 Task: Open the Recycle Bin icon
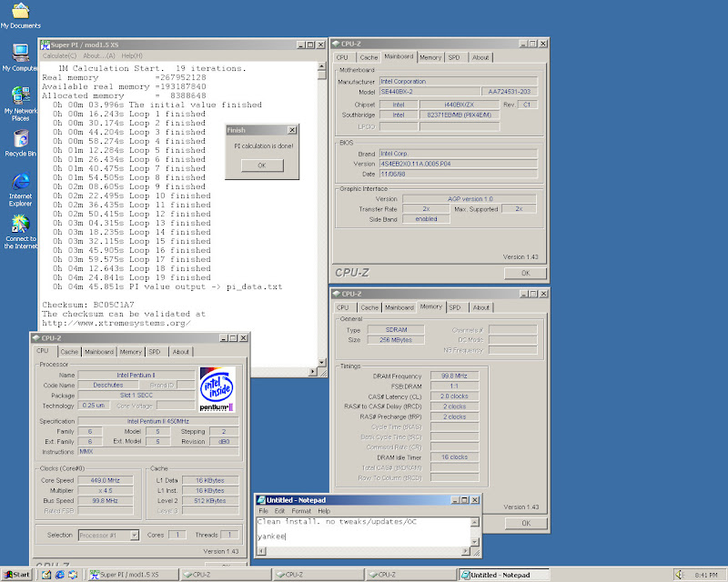(x=19, y=139)
